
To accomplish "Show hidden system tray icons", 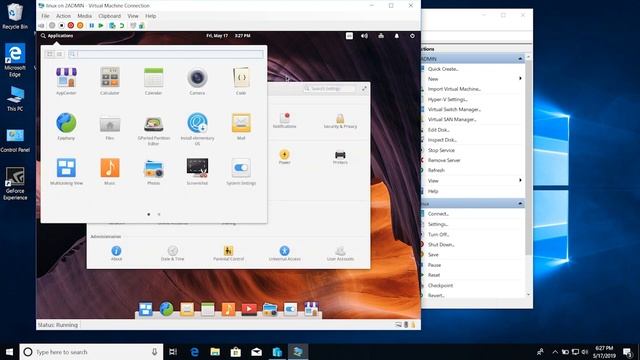I will click(555, 352).
